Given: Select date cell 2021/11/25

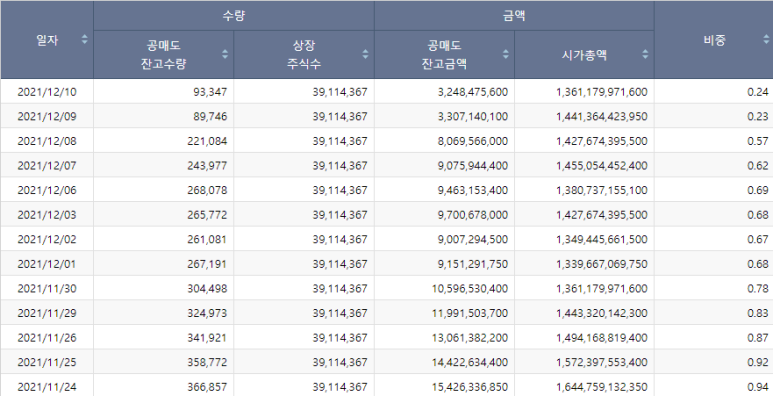Looking at the screenshot, I should 47,362.
